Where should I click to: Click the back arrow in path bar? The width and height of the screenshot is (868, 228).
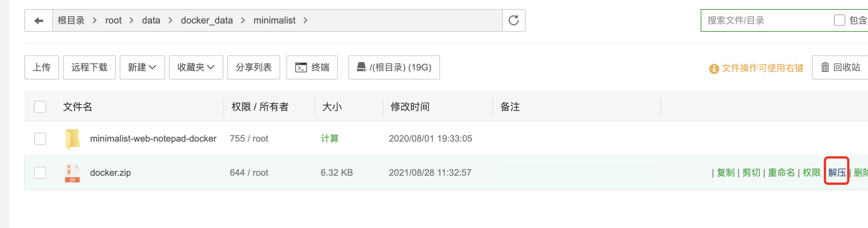(39, 20)
